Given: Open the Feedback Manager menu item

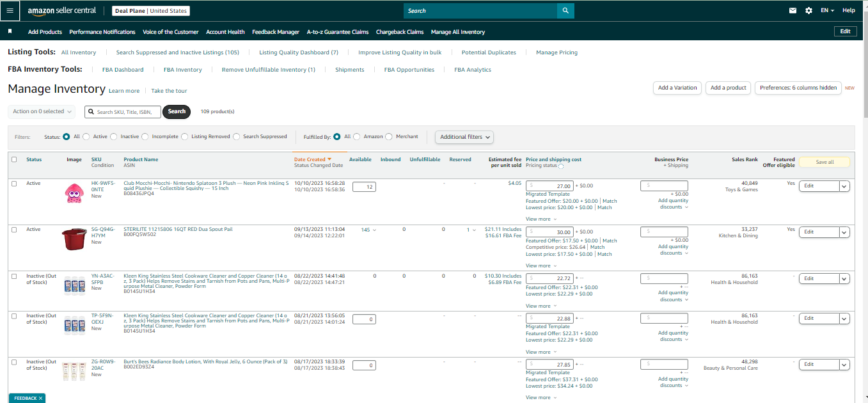Looking at the screenshot, I should 276,32.
